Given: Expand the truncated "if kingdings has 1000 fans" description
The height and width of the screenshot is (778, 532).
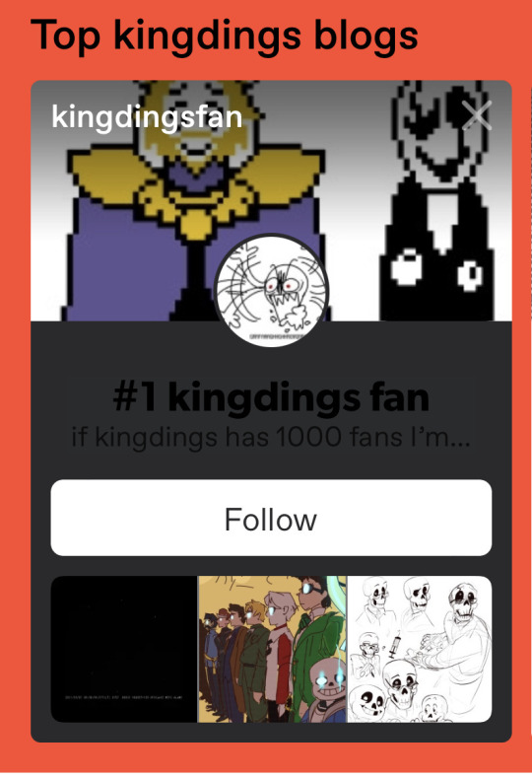Looking at the screenshot, I should click(271, 438).
